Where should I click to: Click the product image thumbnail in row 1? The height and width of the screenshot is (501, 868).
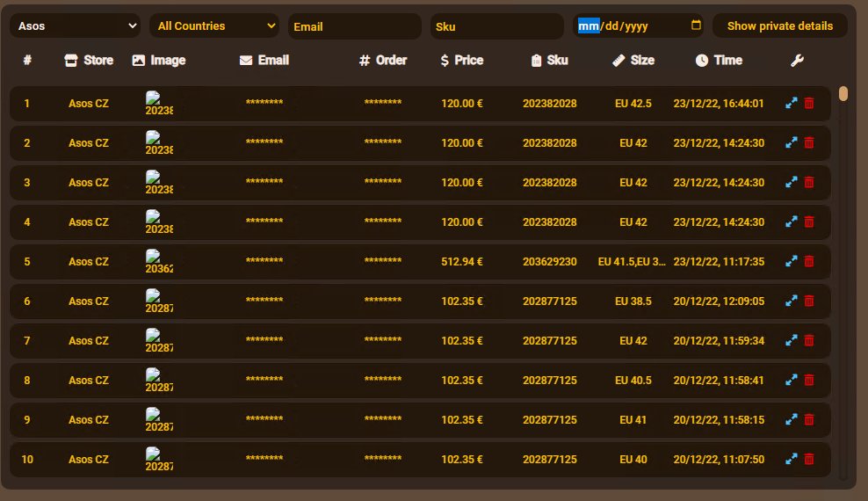tap(159, 104)
